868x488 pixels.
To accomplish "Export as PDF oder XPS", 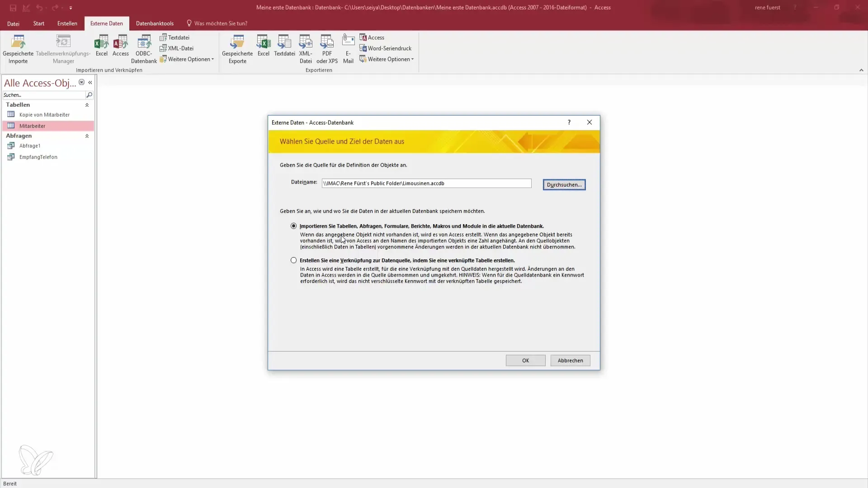I will pos(327,49).
